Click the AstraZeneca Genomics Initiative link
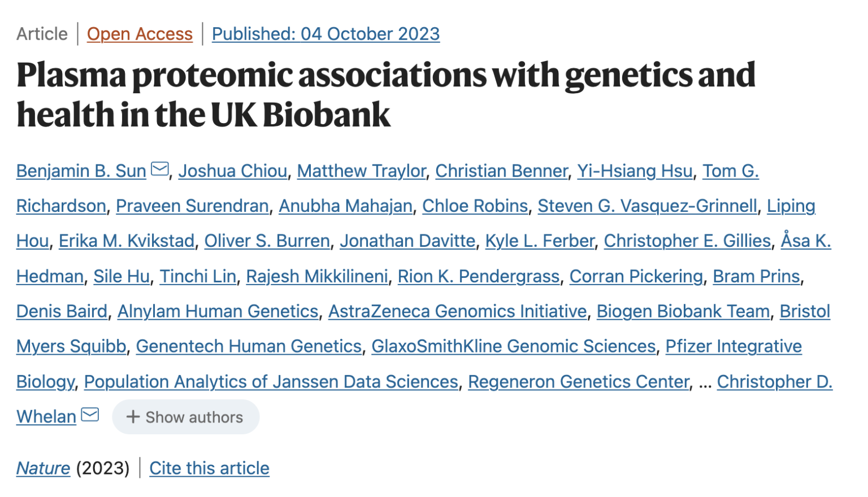The image size is (868, 497). tap(457, 311)
